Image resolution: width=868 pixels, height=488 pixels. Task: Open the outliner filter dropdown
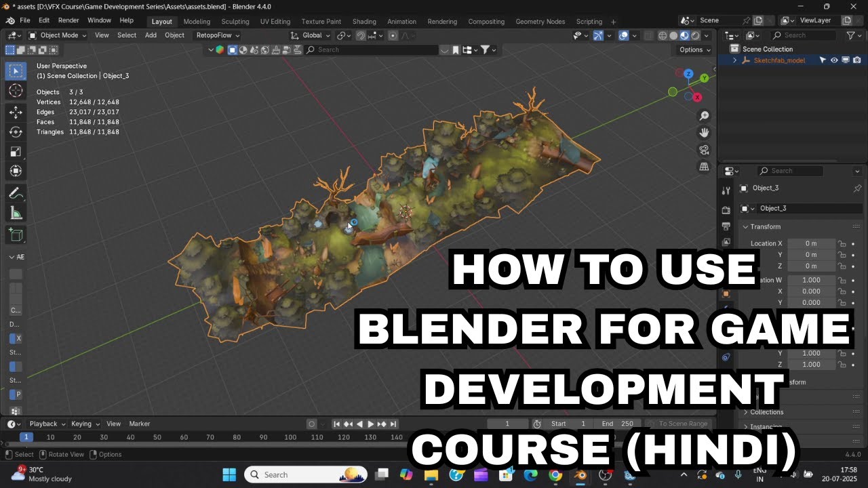(x=853, y=35)
